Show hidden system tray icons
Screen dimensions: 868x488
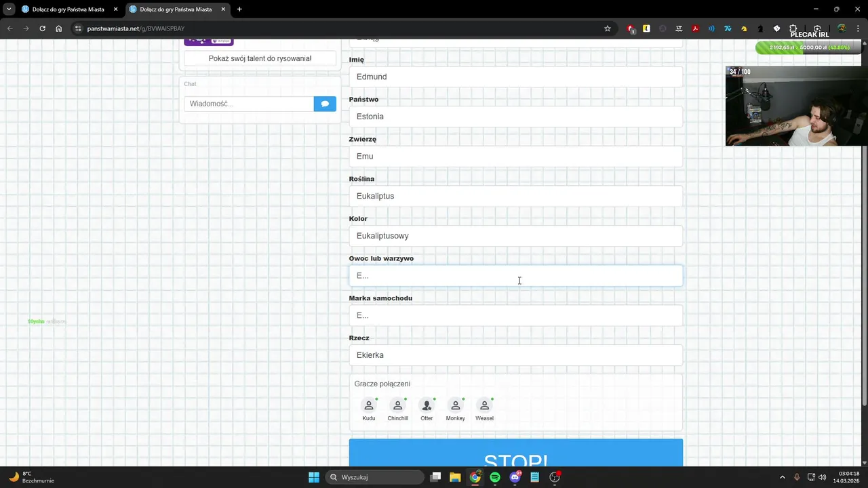782,477
